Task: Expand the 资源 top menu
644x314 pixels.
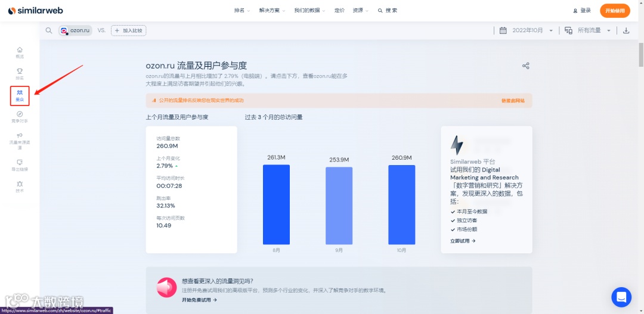Action: pyautogui.click(x=361, y=11)
